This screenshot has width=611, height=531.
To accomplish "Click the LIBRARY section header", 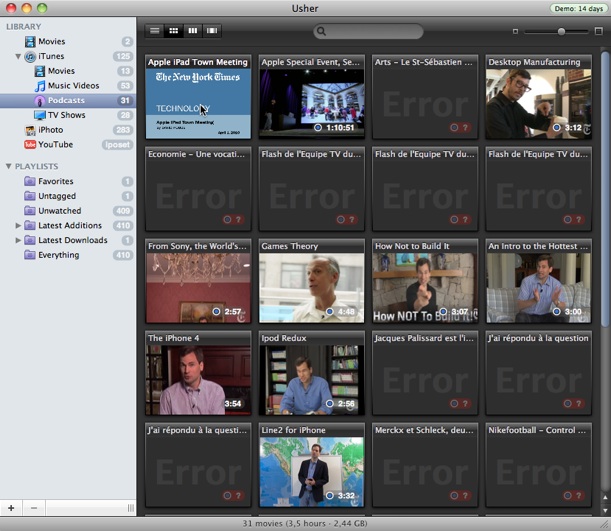I will click(x=23, y=27).
